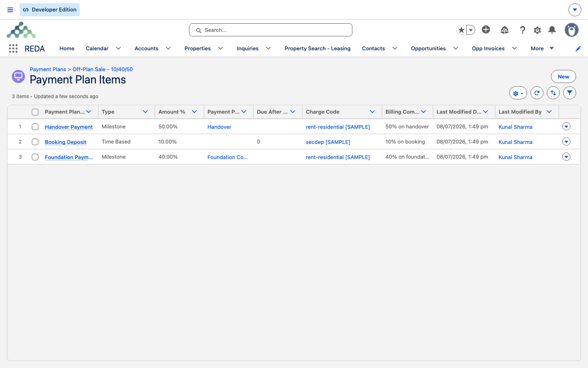Image resolution: width=588 pixels, height=368 pixels.
Task: Check the Handover Payment row checkbox
Action: tap(35, 127)
